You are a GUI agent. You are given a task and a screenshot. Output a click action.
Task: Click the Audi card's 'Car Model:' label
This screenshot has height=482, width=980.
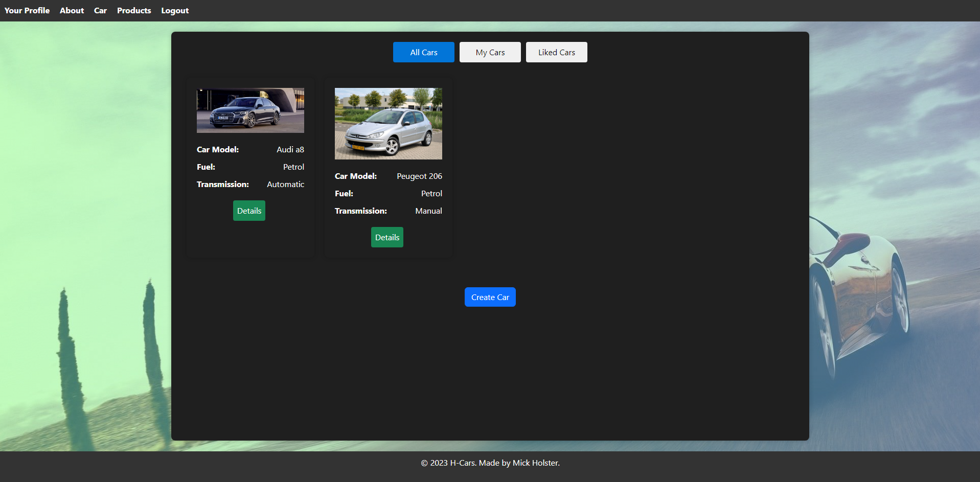click(218, 149)
